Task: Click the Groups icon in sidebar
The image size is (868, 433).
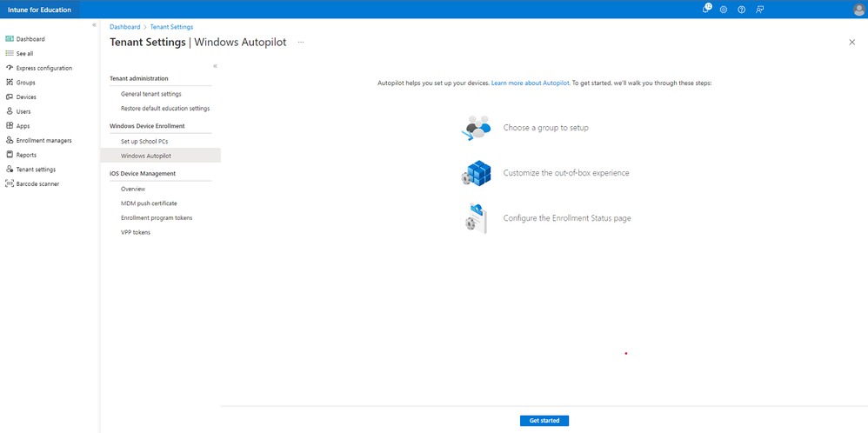Action: tap(10, 82)
